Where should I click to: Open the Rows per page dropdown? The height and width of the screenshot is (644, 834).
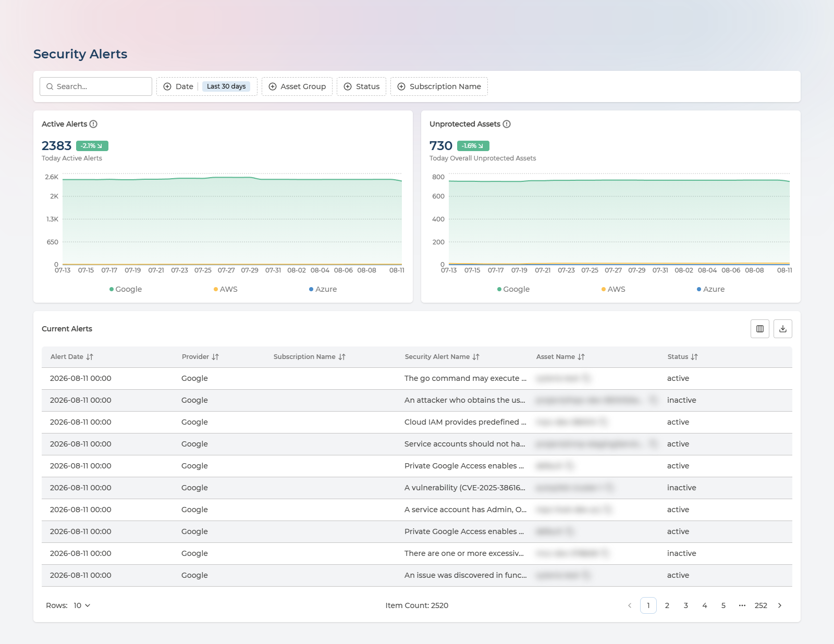[x=82, y=605]
